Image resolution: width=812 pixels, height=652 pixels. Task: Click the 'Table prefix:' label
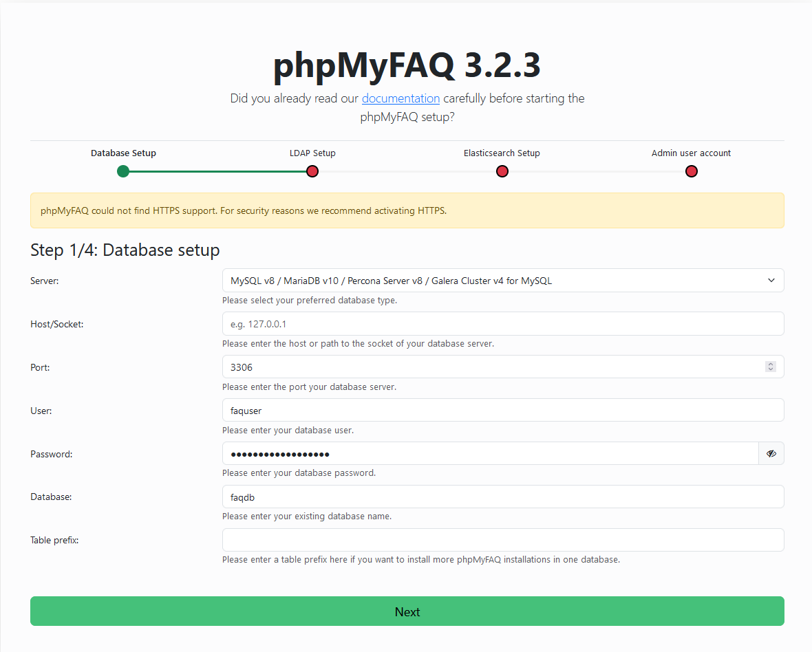[54, 540]
